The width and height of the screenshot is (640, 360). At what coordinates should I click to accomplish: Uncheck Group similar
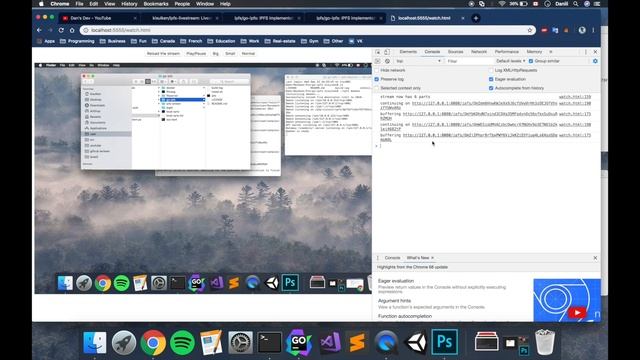click(x=531, y=61)
